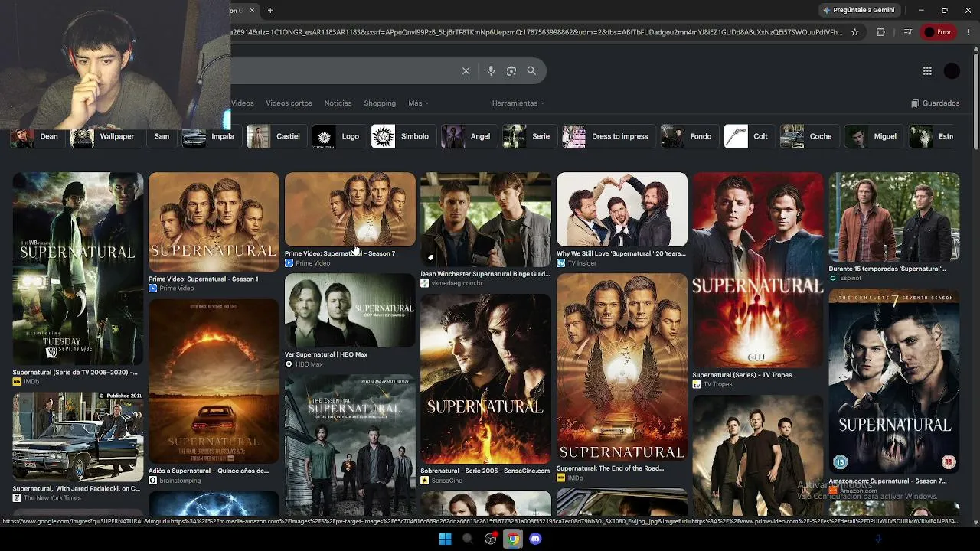Click the Chrome profile Error button

938,32
